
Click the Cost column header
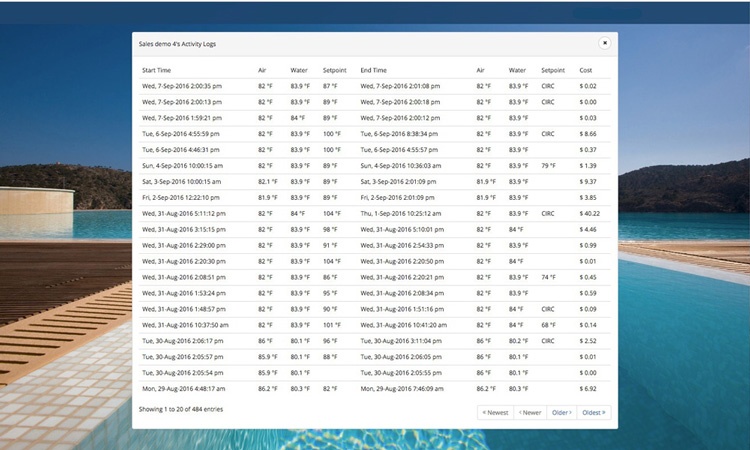tap(586, 71)
